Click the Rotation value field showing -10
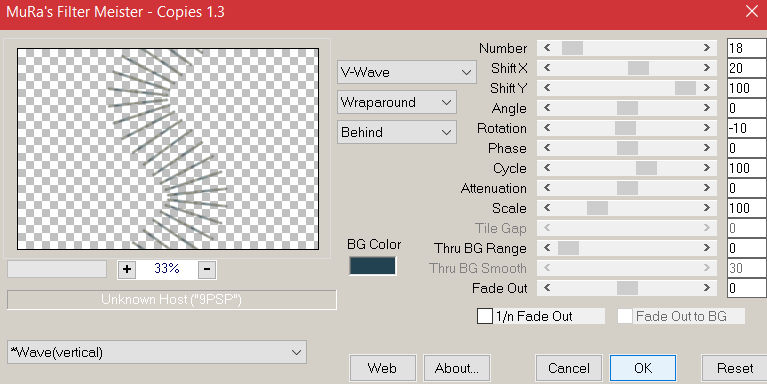The height and width of the screenshot is (384, 767). [747, 128]
